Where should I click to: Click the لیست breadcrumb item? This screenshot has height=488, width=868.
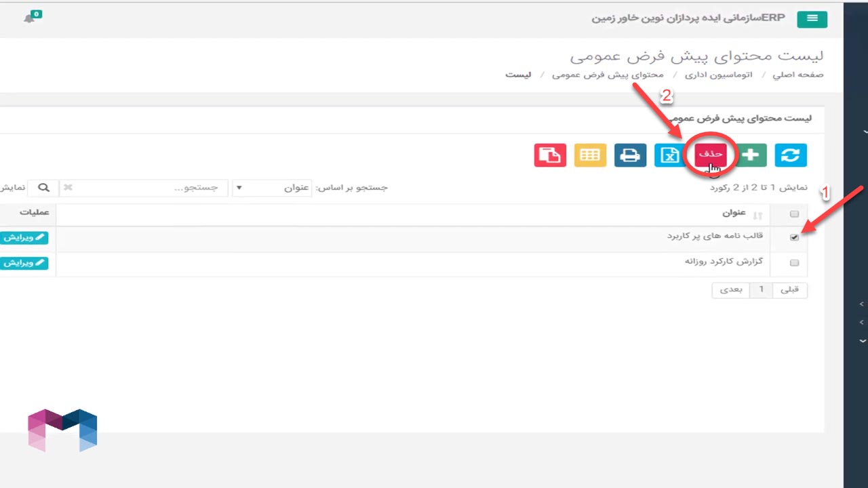tap(518, 75)
